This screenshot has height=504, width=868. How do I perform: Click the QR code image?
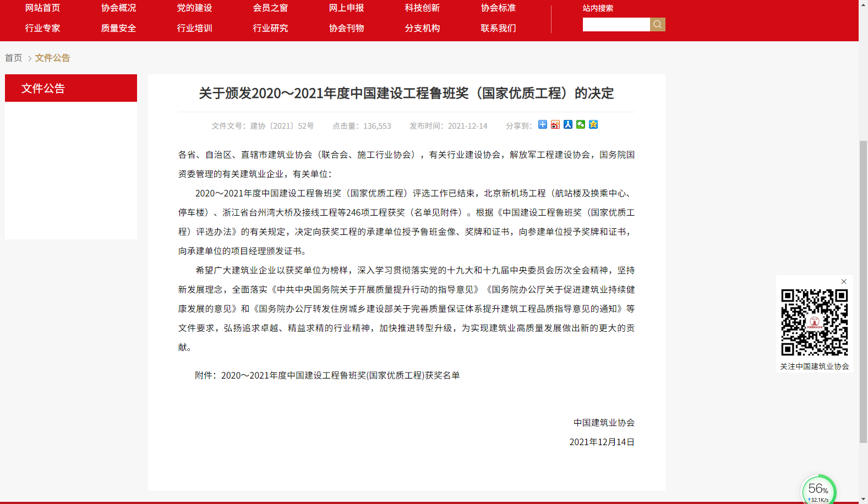pyautogui.click(x=814, y=322)
